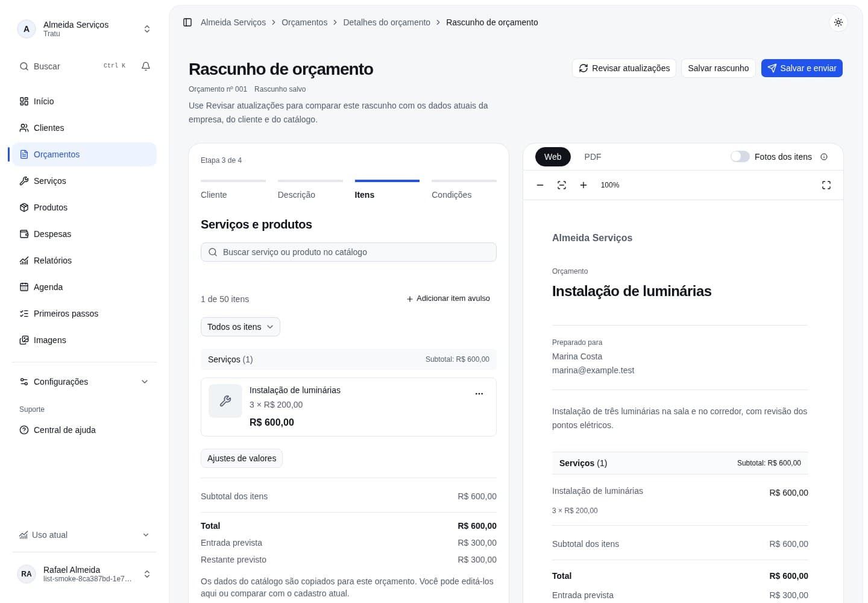The image size is (868, 603).
Task: Expand Configurações section
Action: pyautogui.click(x=84, y=382)
